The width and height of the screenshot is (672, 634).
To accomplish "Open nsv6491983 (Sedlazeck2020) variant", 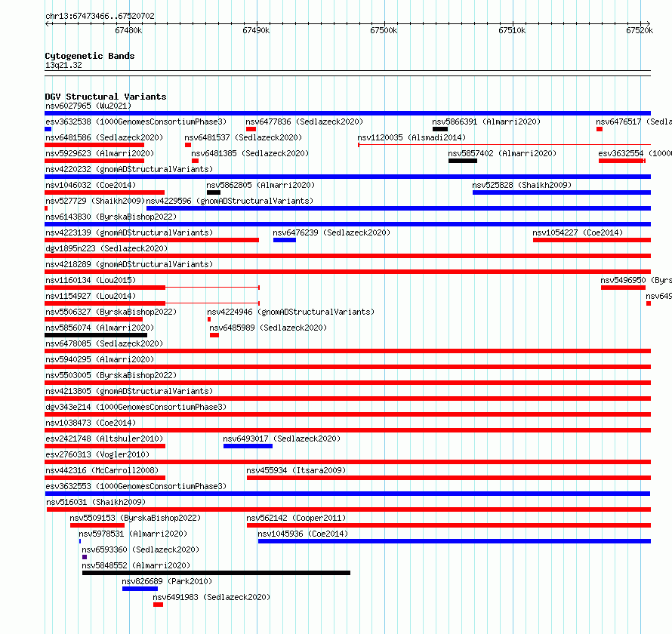I will (x=211, y=597).
